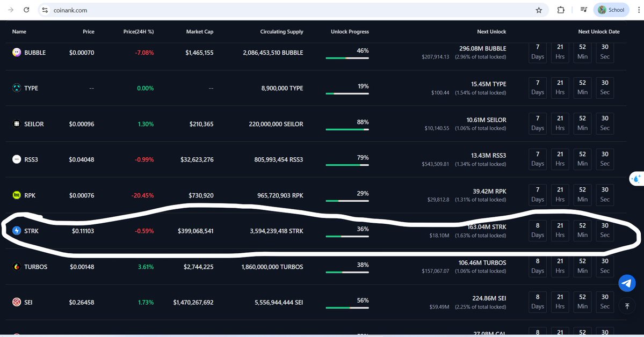This screenshot has width=644, height=337.
Task: Sort by Price(24H %) column header
Action: tap(139, 32)
